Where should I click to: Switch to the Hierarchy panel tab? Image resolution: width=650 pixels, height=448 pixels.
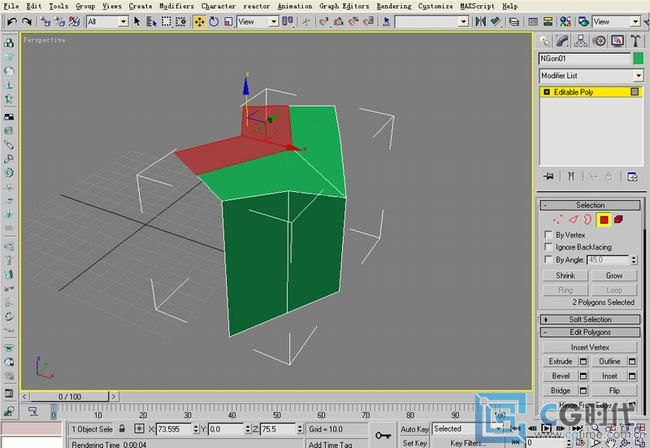[x=581, y=41]
